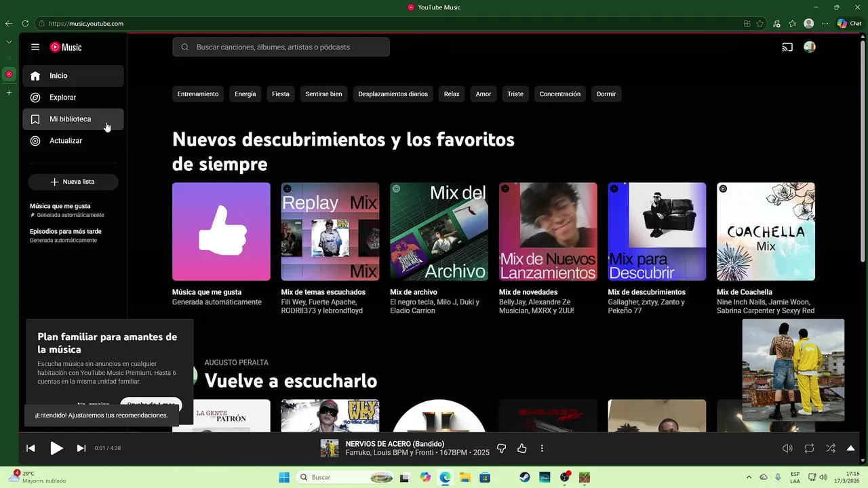Select the Relax mood chip

click(452, 94)
